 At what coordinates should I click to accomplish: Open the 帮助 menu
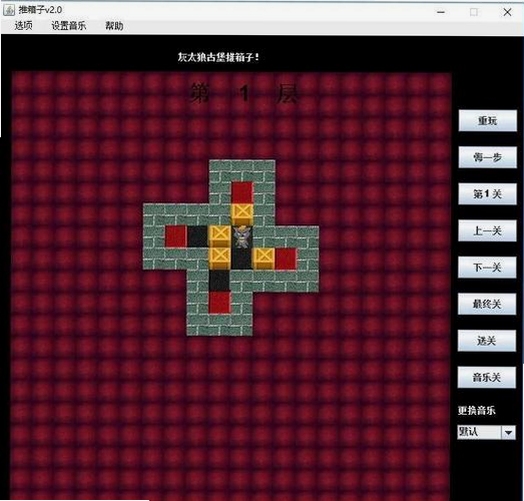point(114,26)
